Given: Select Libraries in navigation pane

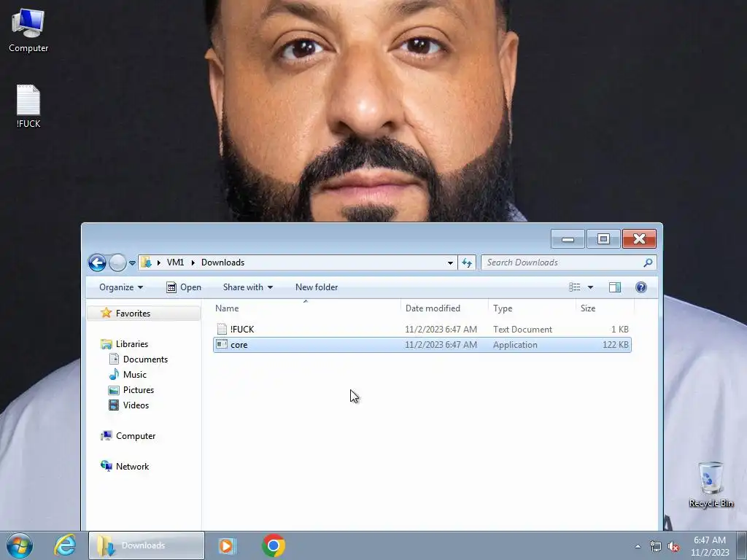Looking at the screenshot, I should (x=132, y=344).
